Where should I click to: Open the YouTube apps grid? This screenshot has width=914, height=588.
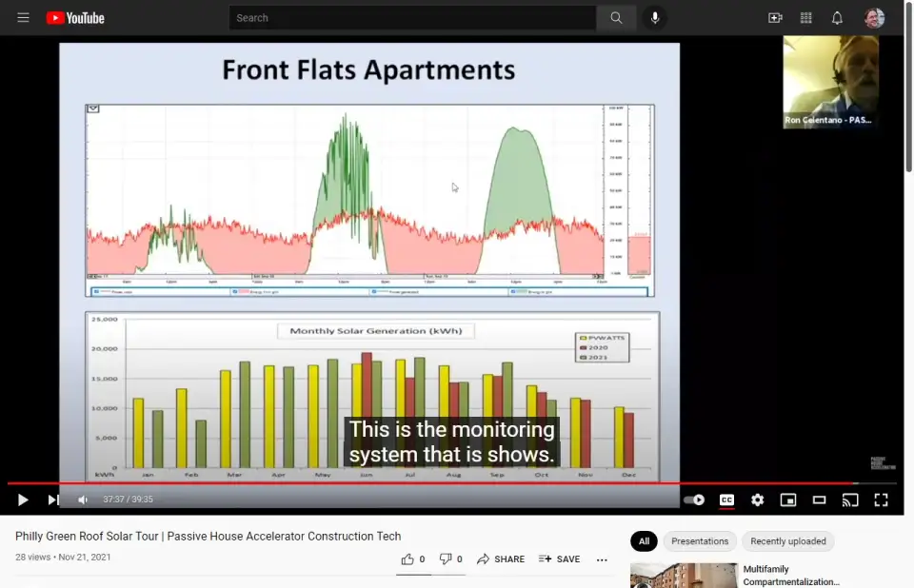pos(806,18)
